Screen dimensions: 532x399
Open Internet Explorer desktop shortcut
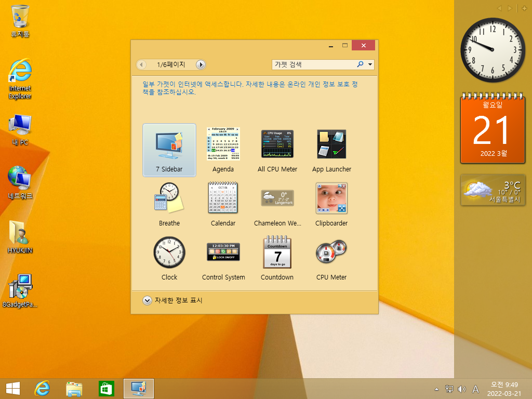tap(20, 79)
